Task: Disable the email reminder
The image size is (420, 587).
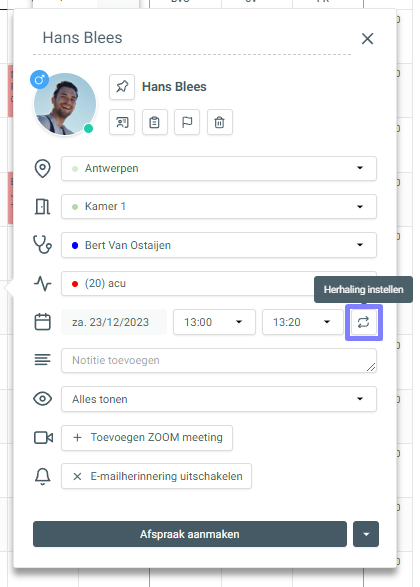Action: [156, 476]
